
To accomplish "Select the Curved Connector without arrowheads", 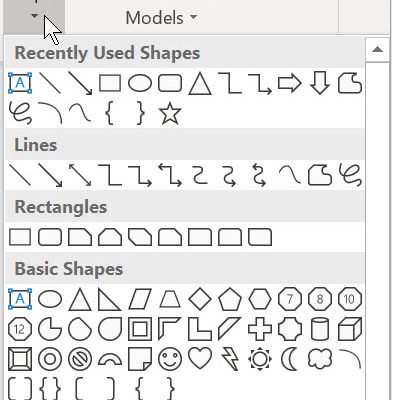I will click(x=200, y=175).
